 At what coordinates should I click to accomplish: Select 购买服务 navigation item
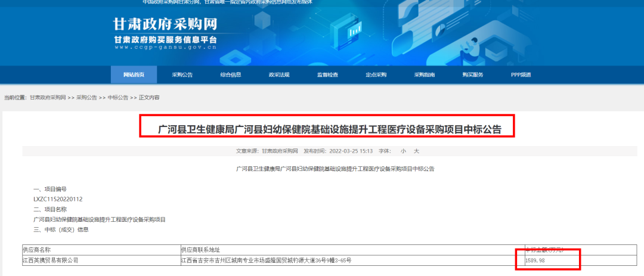(473, 75)
